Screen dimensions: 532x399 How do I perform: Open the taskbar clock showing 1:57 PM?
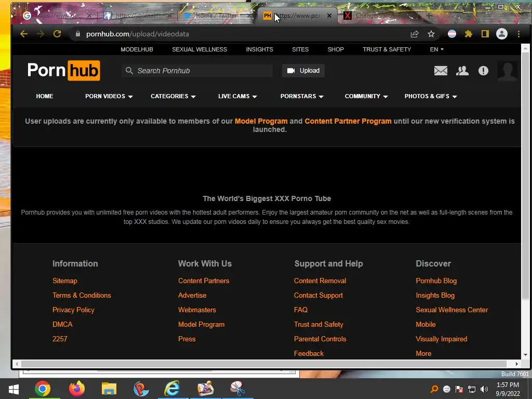[508, 389]
